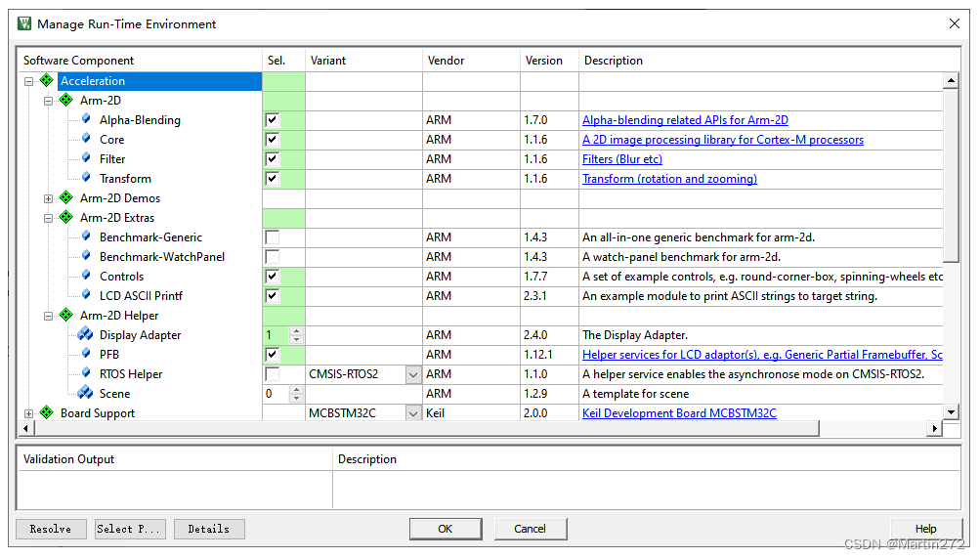Image resolution: width=980 pixels, height=559 pixels.
Task: Click the Controls component icon
Action: [x=86, y=276]
